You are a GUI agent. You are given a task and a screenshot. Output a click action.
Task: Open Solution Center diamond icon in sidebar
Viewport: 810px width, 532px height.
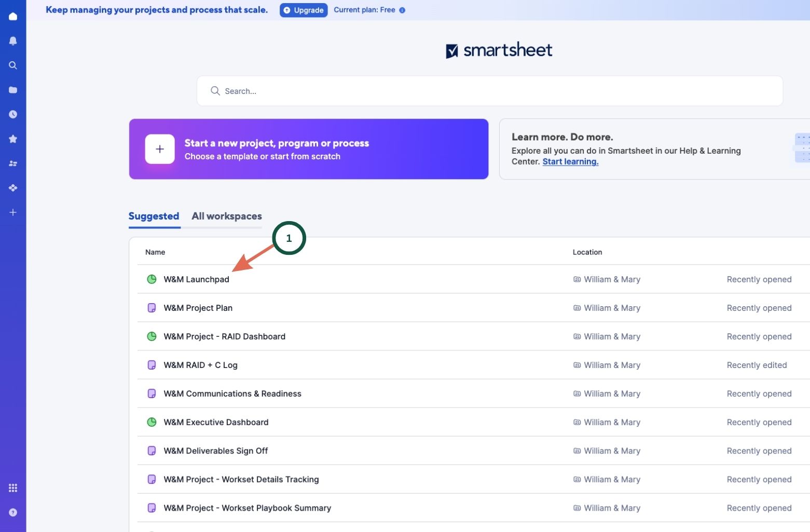tap(13, 188)
